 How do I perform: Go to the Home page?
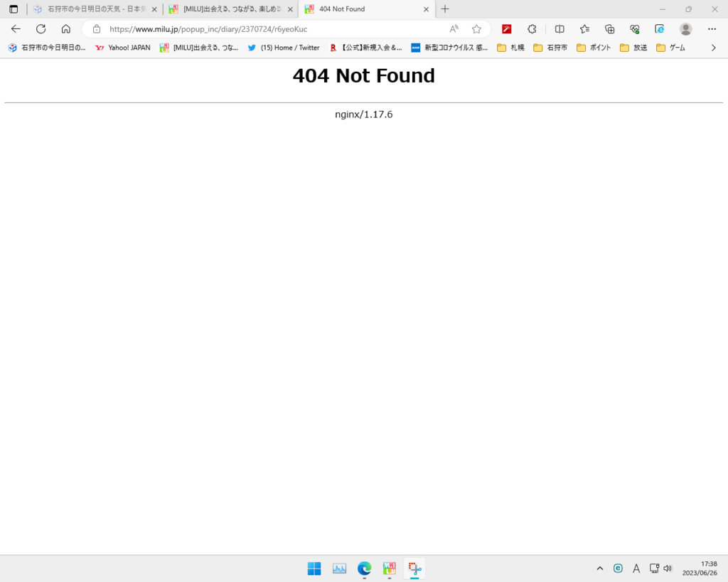[65, 29]
